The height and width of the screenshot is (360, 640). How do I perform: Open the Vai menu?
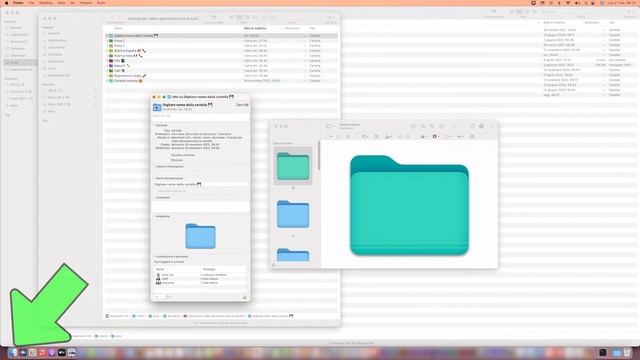coord(72,3)
